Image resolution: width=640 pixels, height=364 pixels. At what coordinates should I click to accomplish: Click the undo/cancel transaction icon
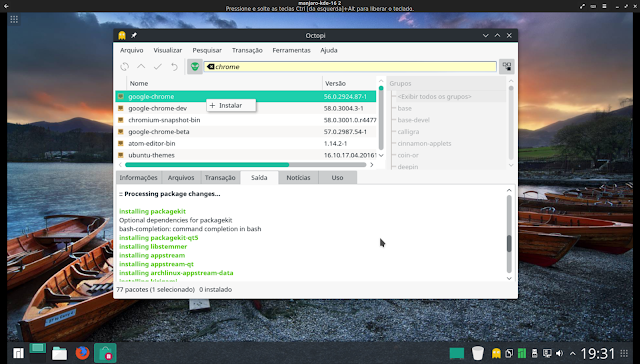click(174, 67)
